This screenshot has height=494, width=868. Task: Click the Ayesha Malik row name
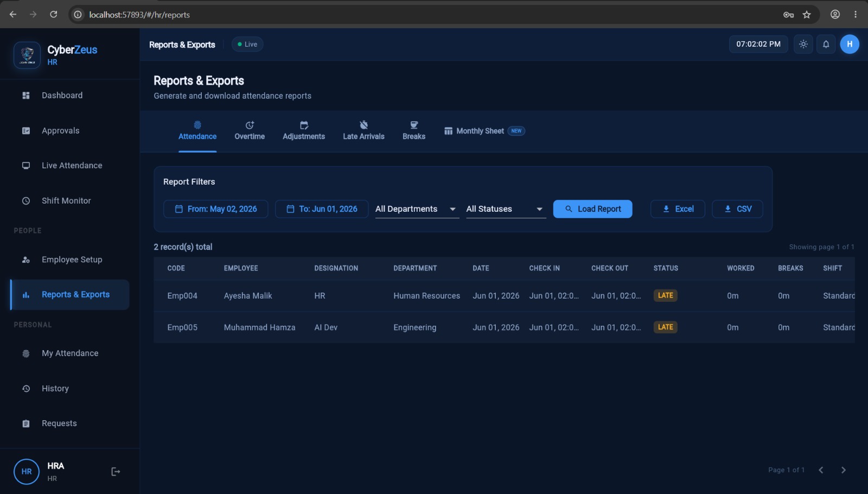click(x=248, y=296)
